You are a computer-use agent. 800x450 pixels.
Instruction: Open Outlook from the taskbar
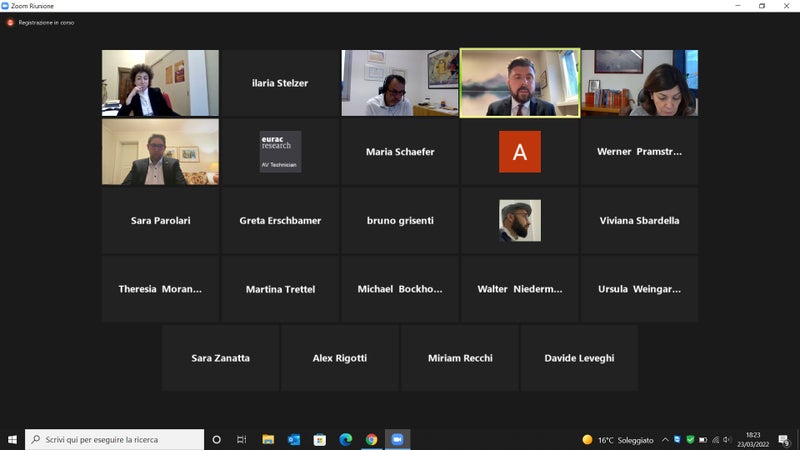click(294, 439)
